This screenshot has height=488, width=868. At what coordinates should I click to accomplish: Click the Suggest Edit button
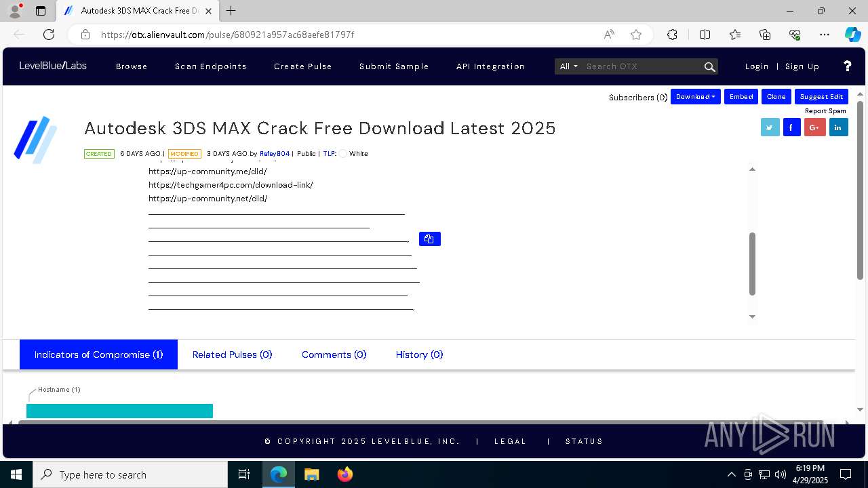click(x=821, y=97)
